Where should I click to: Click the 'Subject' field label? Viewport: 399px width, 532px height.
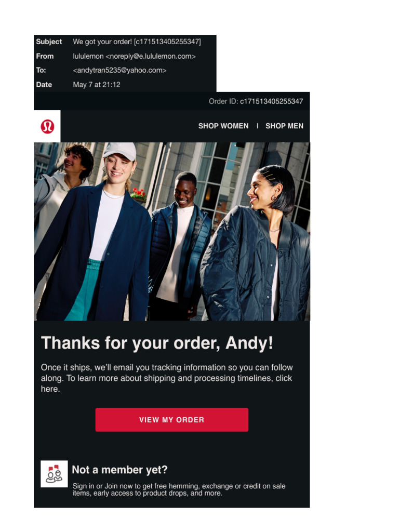pyautogui.click(x=49, y=42)
